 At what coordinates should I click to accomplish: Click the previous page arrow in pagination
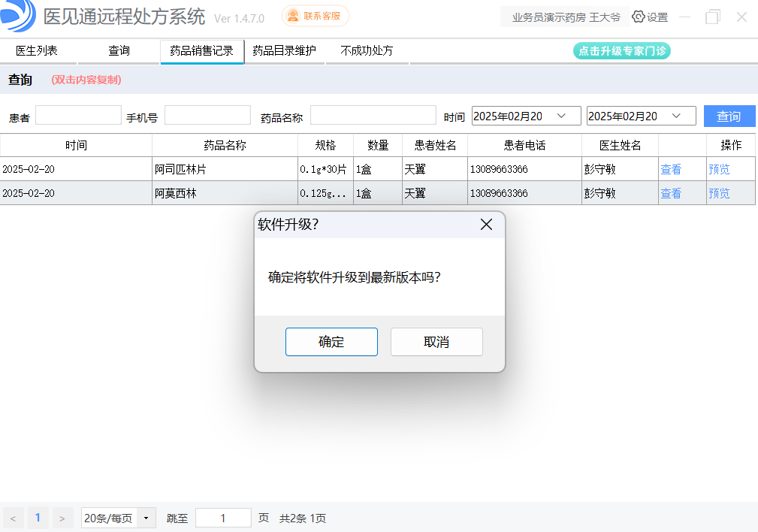click(13, 518)
